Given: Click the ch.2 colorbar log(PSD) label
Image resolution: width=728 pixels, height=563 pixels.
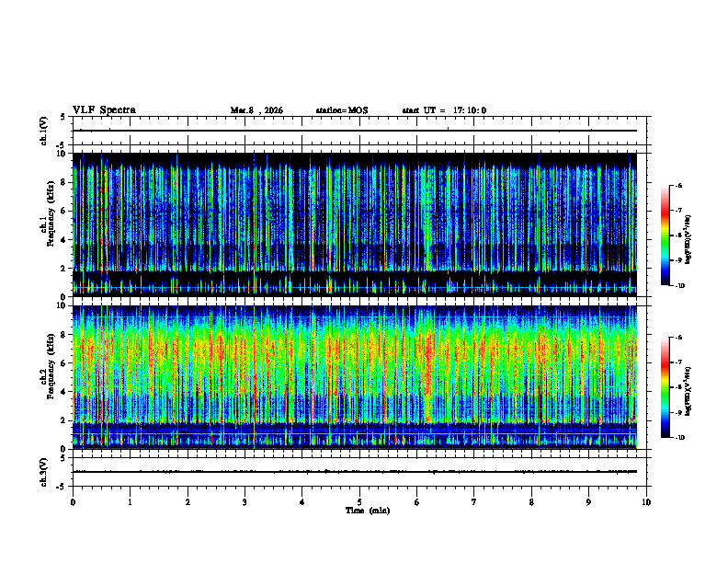Looking at the screenshot, I should (x=688, y=391).
